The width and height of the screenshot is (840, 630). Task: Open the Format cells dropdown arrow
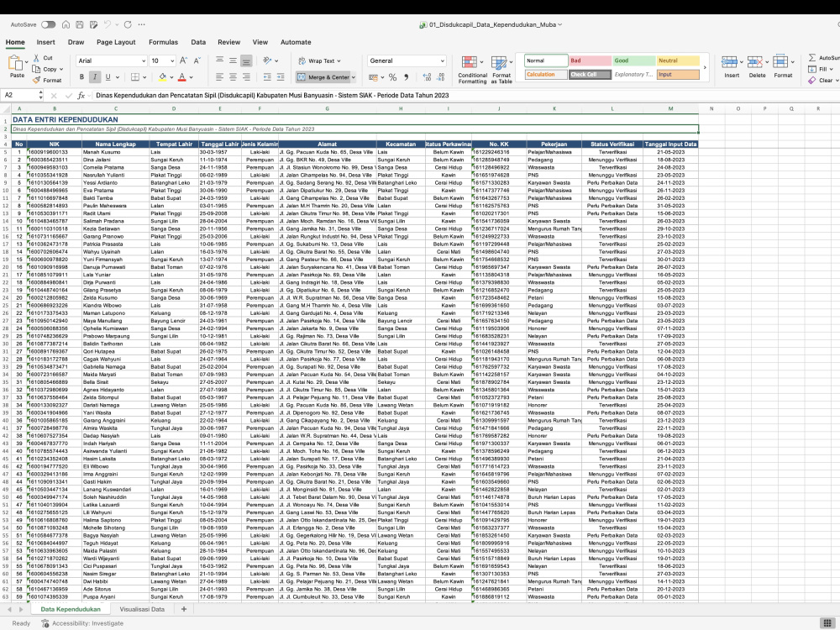pyautogui.click(x=792, y=62)
